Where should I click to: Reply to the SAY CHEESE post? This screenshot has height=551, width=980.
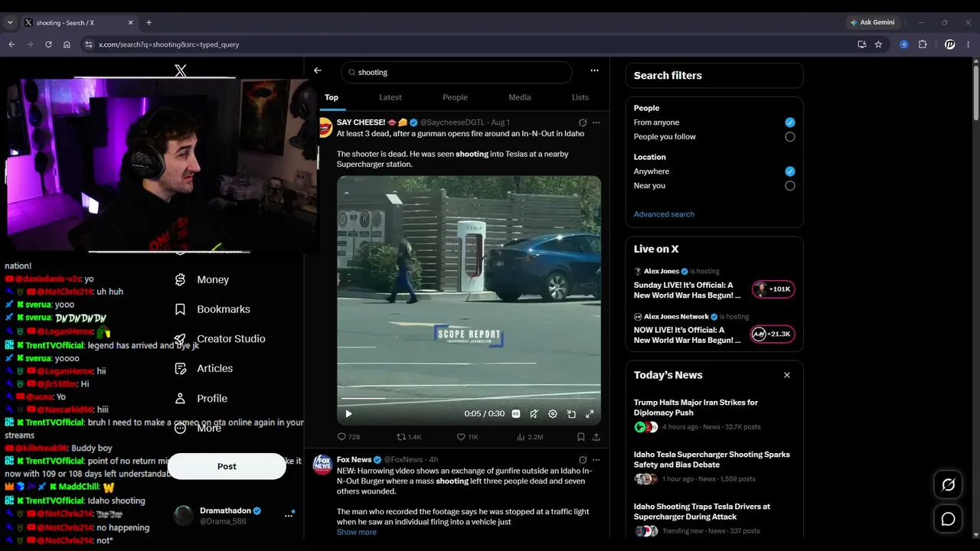tap(348, 437)
